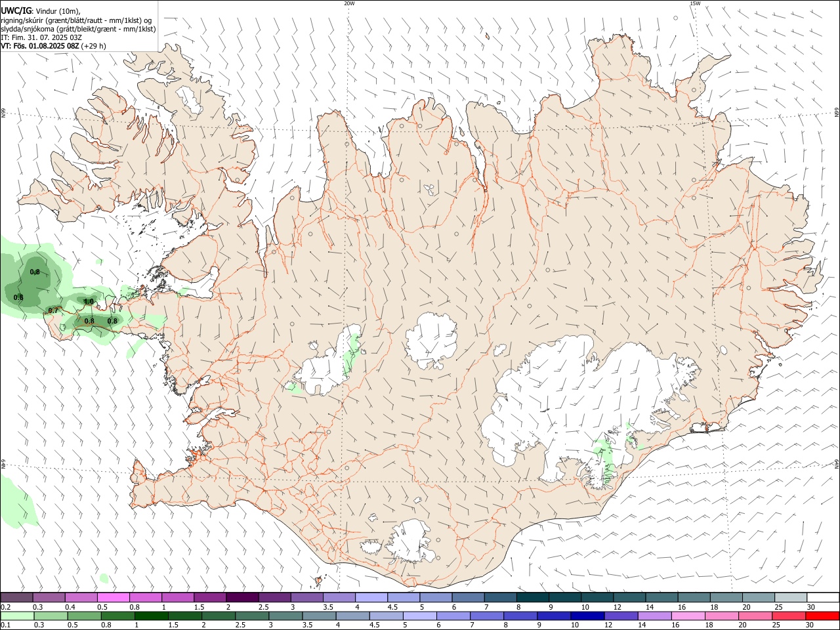Click the "slydda/snjókoma" legend description line
Viewport: 840px width, 630px height.
click(x=78, y=29)
